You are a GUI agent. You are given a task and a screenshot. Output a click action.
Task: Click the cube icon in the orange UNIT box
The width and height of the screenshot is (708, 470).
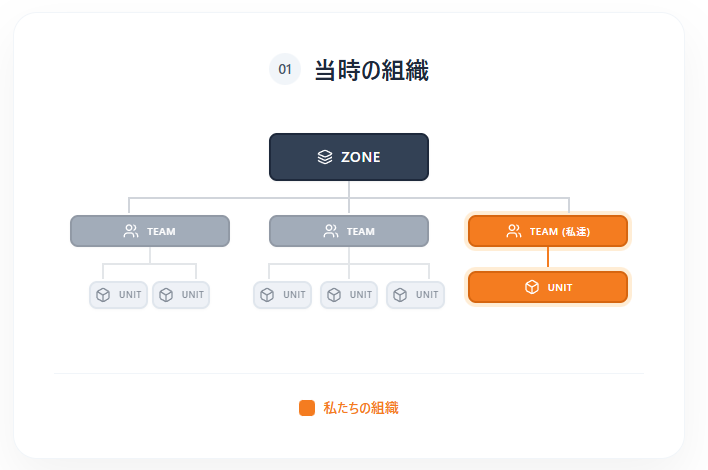[532, 287]
